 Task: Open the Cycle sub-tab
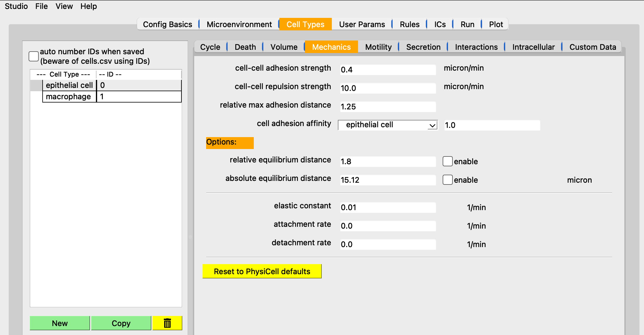(x=210, y=47)
